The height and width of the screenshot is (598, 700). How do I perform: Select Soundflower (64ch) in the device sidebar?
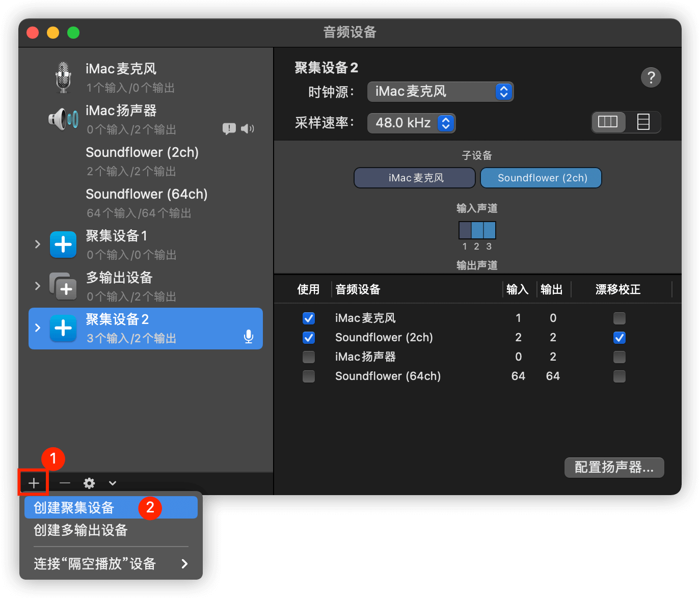point(146,203)
